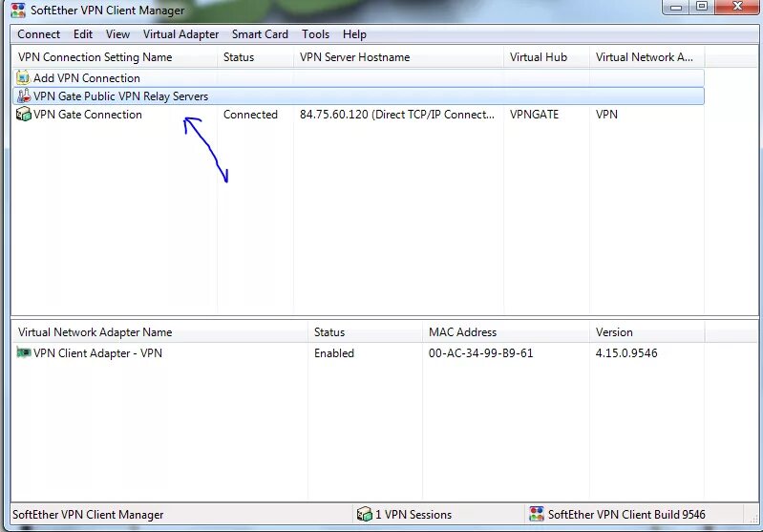This screenshot has width=763, height=532.
Task: Sort adapters by Status column header
Action: click(365, 332)
